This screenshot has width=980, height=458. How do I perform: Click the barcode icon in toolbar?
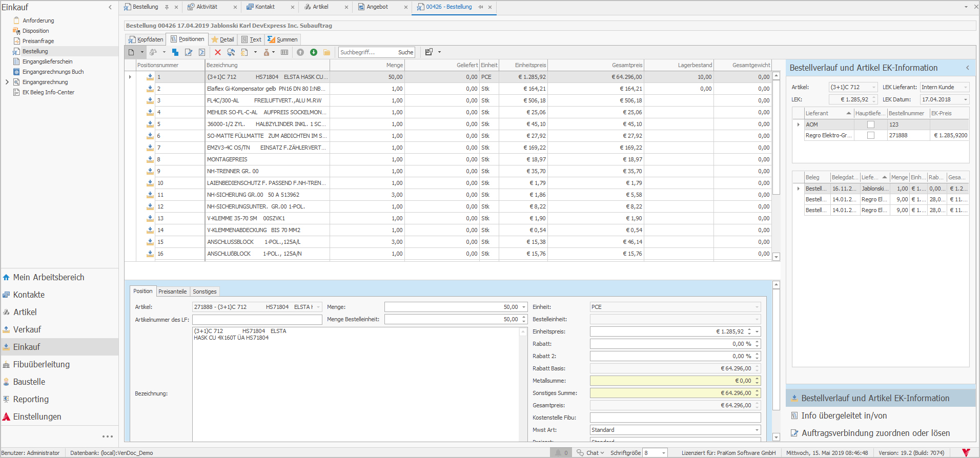tap(284, 52)
